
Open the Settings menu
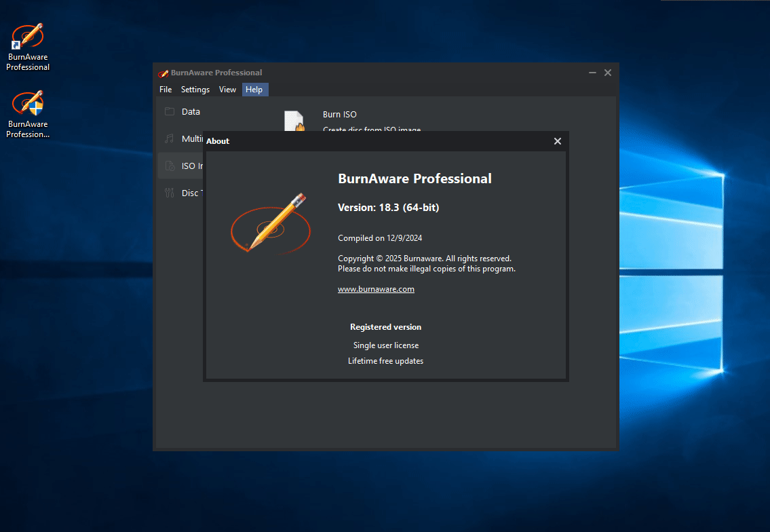[x=195, y=90]
